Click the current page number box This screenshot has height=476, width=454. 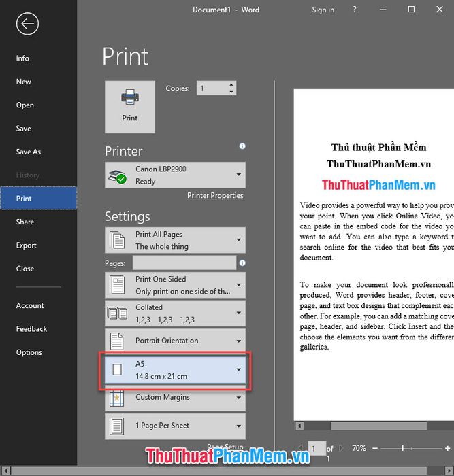click(x=317, y=448)
